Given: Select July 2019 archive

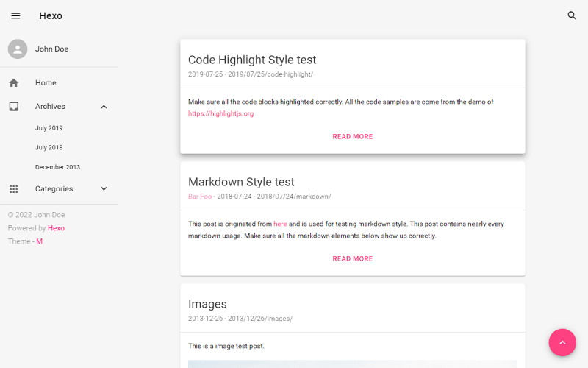Looking at the screenshot, I should (49, 128).
